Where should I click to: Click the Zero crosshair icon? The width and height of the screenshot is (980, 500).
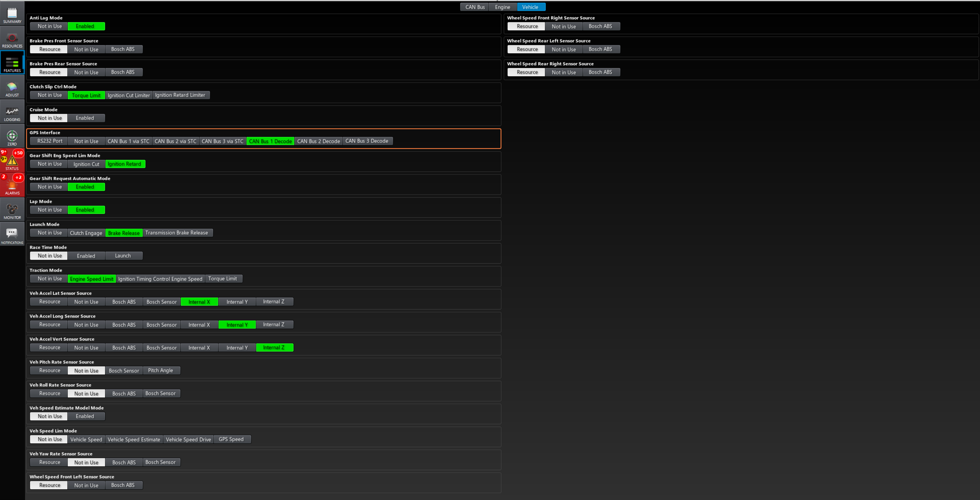click(x=12, y=137)
